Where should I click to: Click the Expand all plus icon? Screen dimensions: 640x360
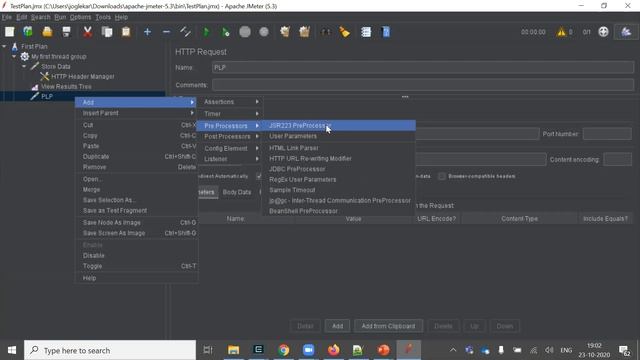point(147,32)
